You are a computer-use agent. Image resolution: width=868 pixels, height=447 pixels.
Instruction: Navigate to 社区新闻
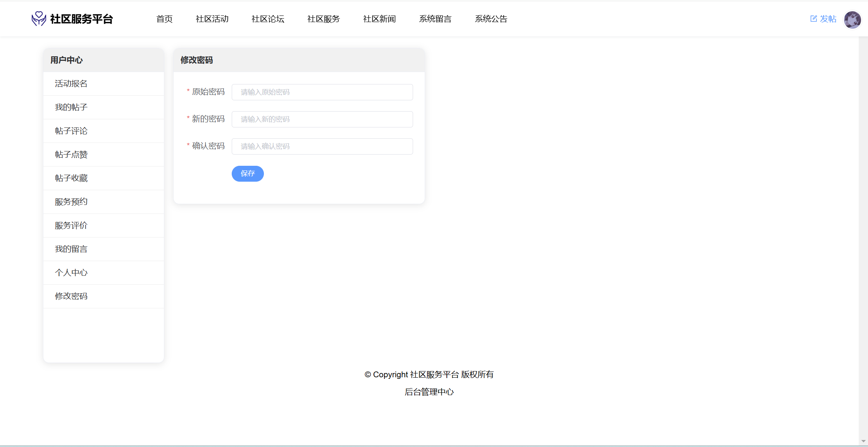pos(379,19)
